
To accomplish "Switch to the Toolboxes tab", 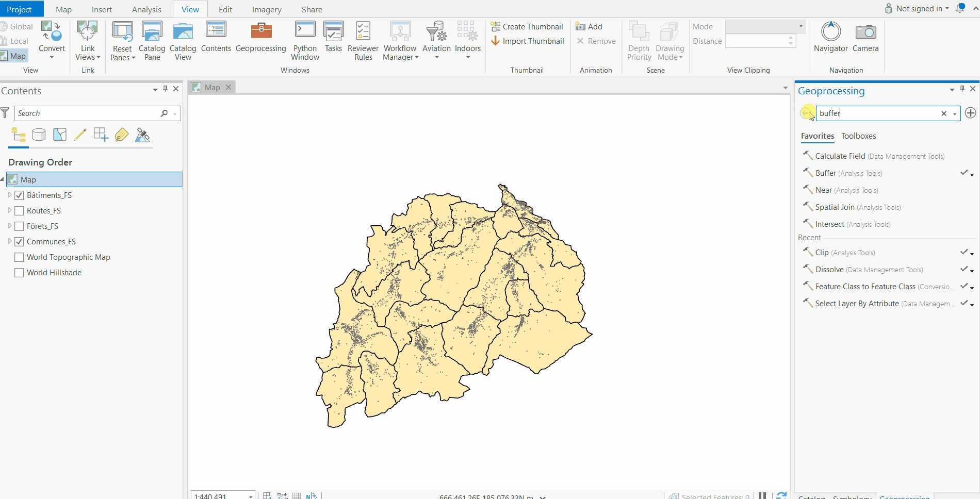I will pos(858,136).
